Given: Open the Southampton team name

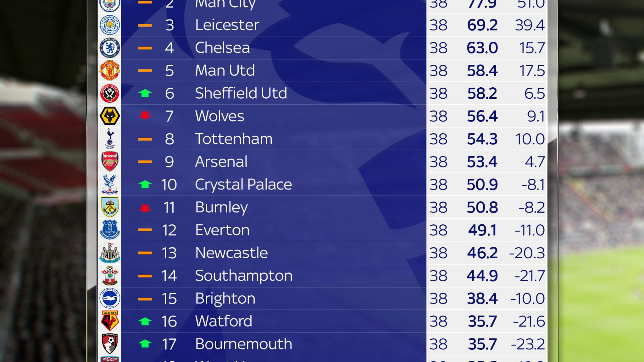Looking at the screenshot, I should (243, 276).
